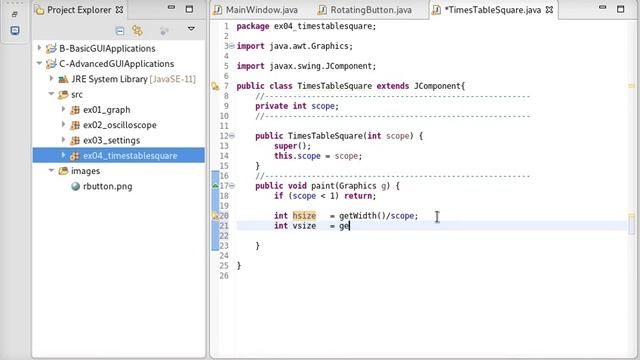Select rbutton.png file

coord(107,187)
